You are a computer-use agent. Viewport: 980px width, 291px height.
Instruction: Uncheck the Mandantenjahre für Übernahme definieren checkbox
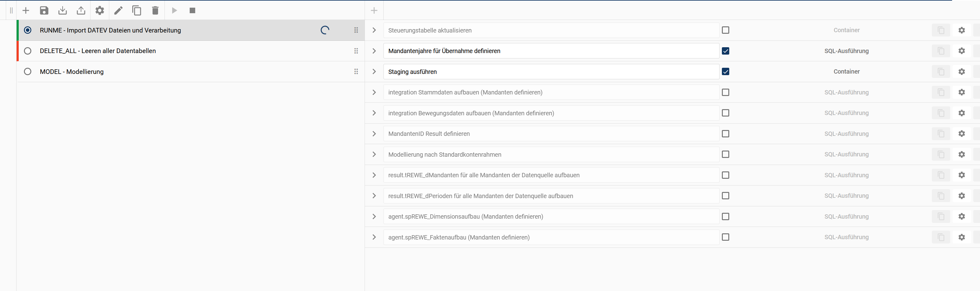click(x=725, y=51)
